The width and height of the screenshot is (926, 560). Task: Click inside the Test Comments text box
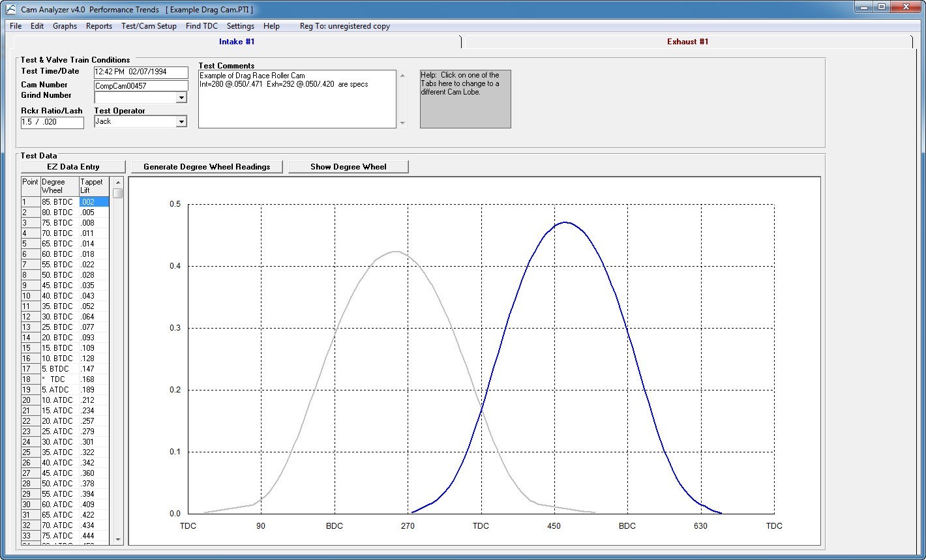coord(297,99)
